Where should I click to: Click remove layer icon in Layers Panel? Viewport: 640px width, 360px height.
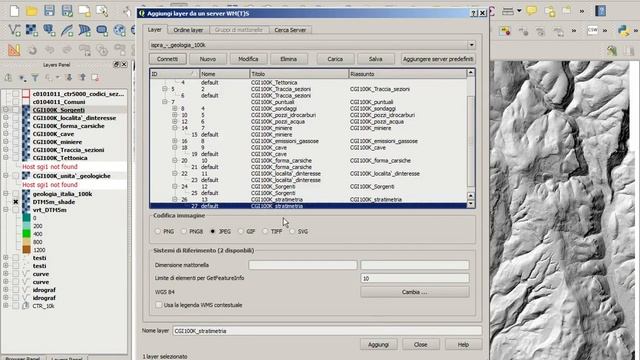pos(96,78)
